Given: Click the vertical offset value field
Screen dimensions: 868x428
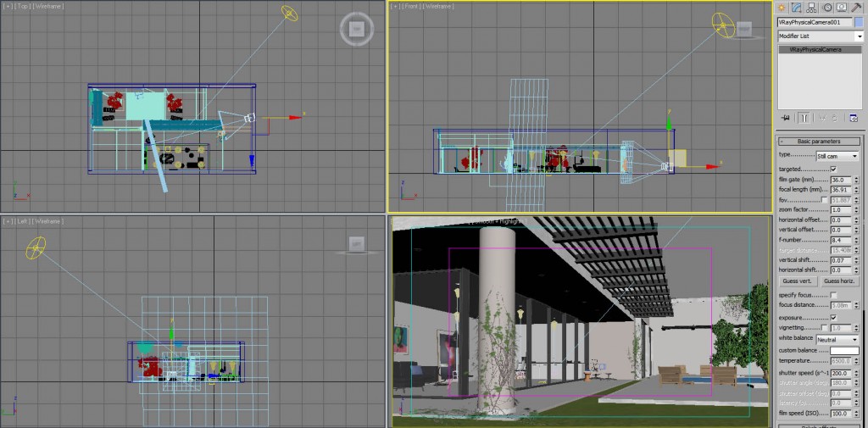Looking at the screenshot, I should (x=841, y=231).
